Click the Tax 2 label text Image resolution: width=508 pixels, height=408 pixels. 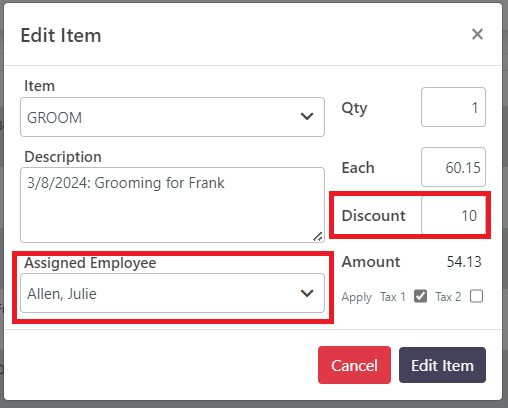[448, 296]
